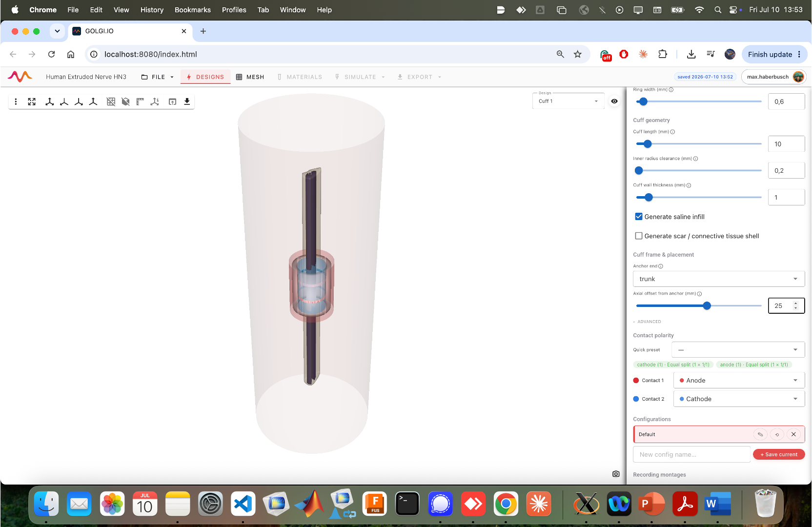Change Contact 2 polarity dropdown (Cathode)
The height and width of the screenshot is (527, 812).
click(x=739, y=399)
